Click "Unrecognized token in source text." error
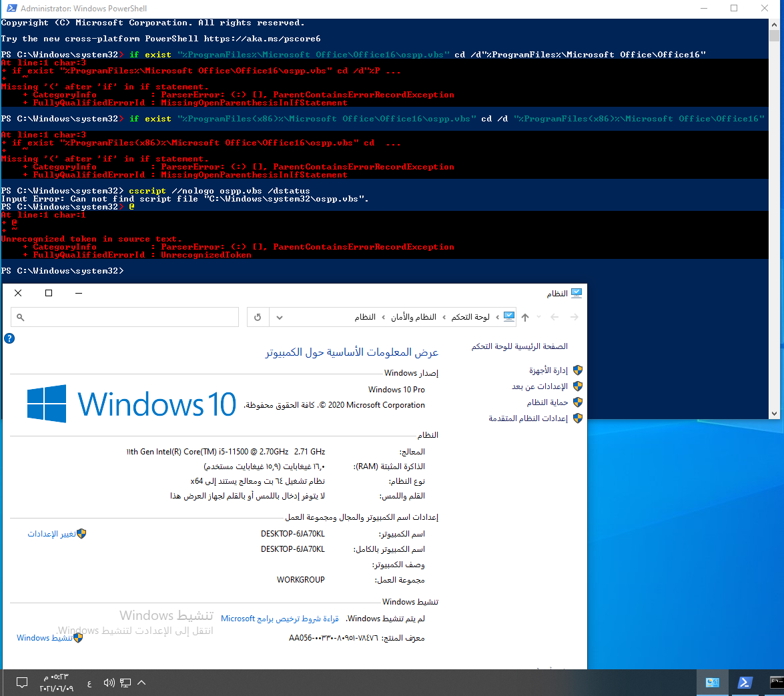 coord(91,238)
